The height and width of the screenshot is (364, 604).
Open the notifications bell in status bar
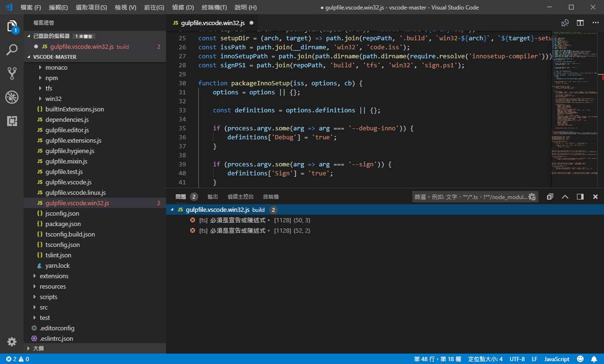point(594,359)
